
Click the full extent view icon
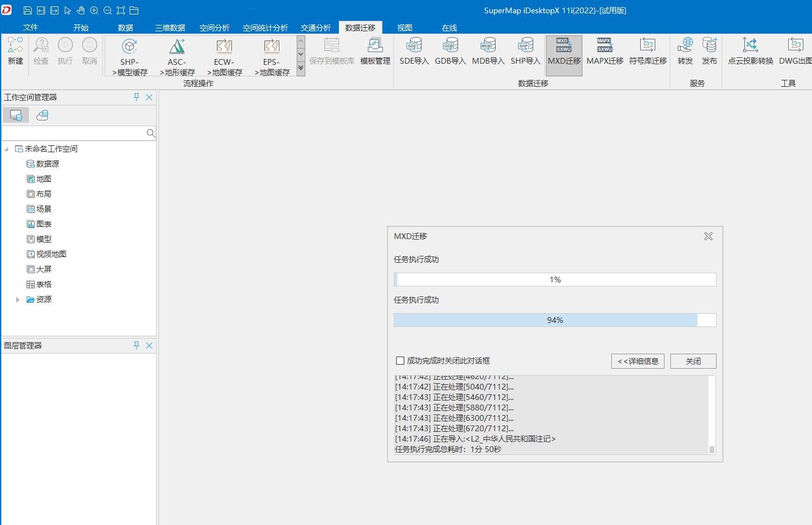(121, 10)
